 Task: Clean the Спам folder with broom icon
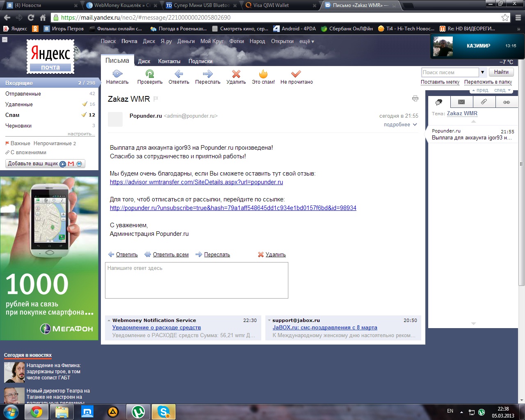click(x=84, y=115)
